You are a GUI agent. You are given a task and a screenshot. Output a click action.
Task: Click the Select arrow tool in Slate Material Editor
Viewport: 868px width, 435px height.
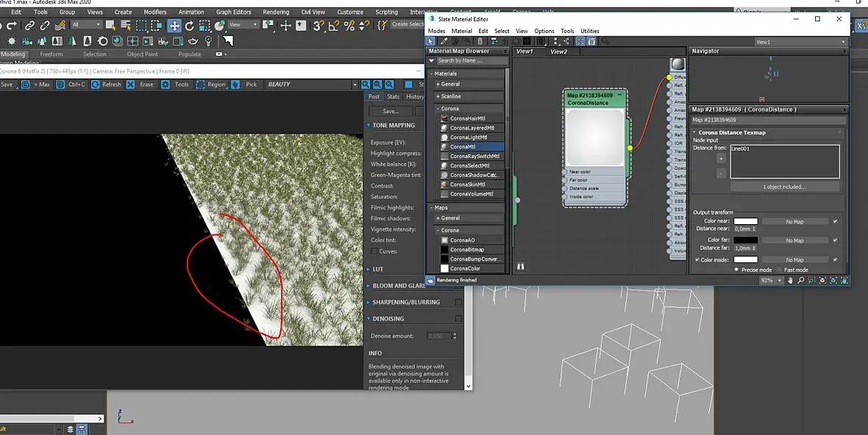pos(430,41)
